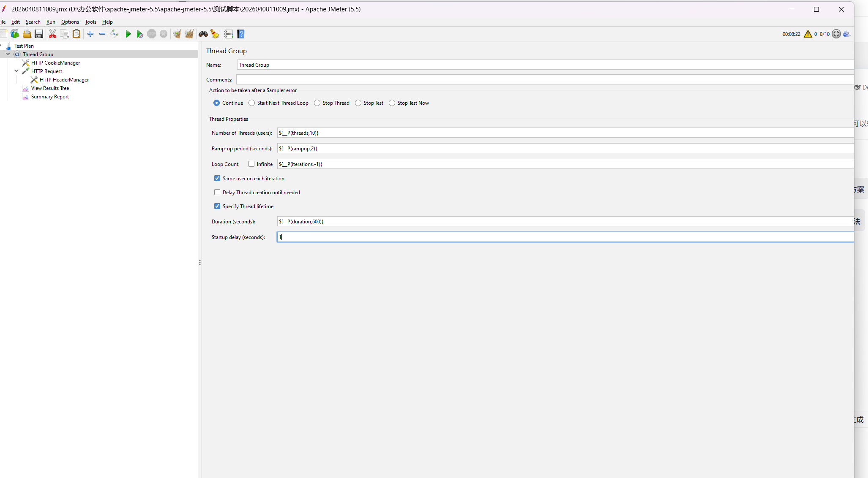Enable Delay Thread creation until needed

point(217,192)
